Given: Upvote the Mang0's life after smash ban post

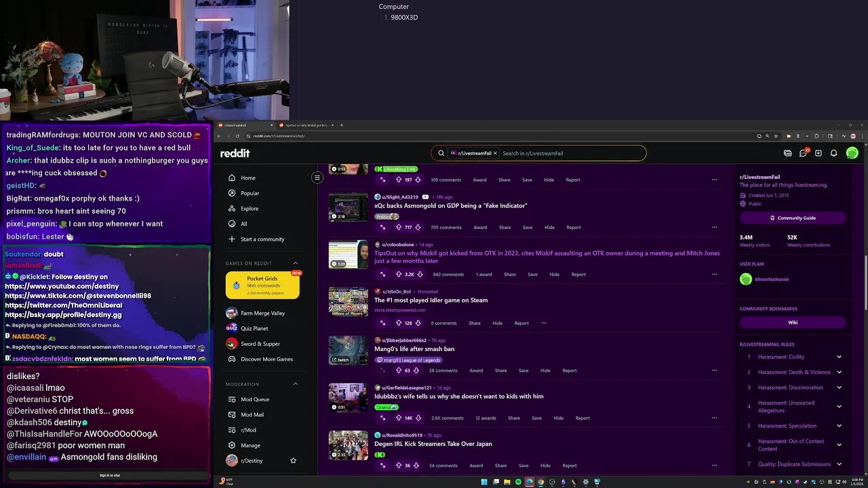Looking at the screenshot, I should coord(400,371).
